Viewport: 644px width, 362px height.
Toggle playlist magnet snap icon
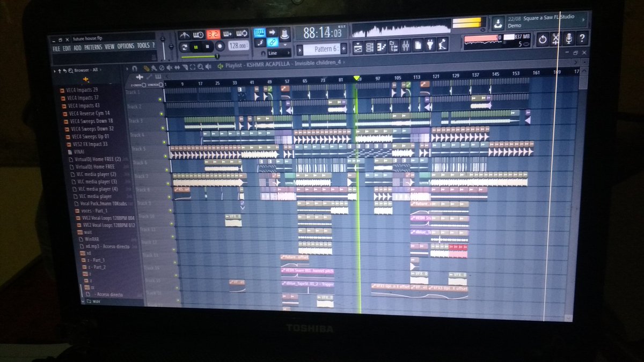tap(134, 69)
